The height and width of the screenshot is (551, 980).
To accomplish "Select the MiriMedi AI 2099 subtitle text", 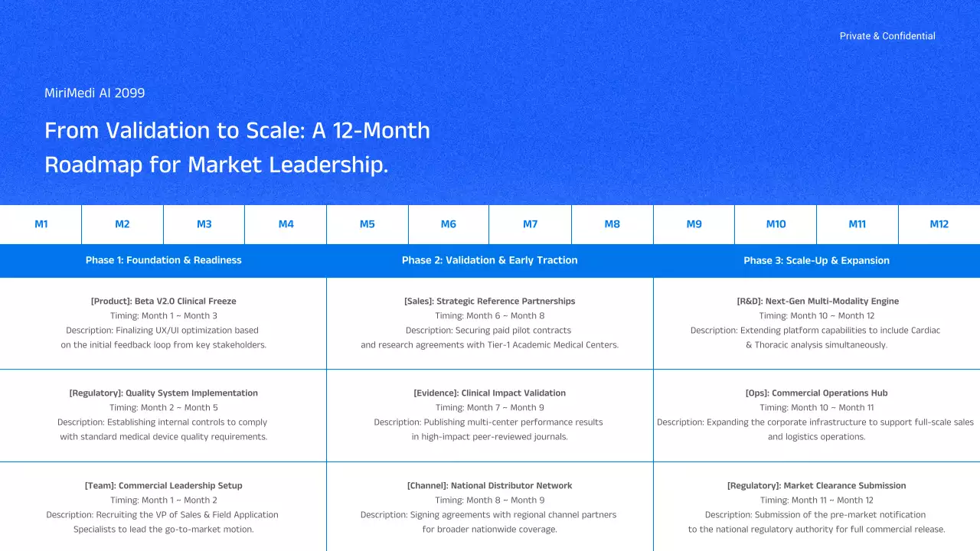I will pyautogui.click(x=95, y=93).
